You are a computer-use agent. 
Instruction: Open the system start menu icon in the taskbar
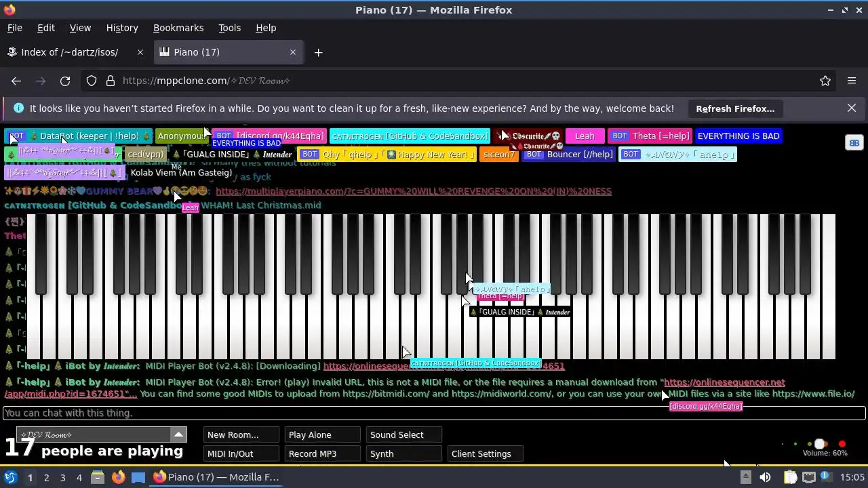[11, 477]
